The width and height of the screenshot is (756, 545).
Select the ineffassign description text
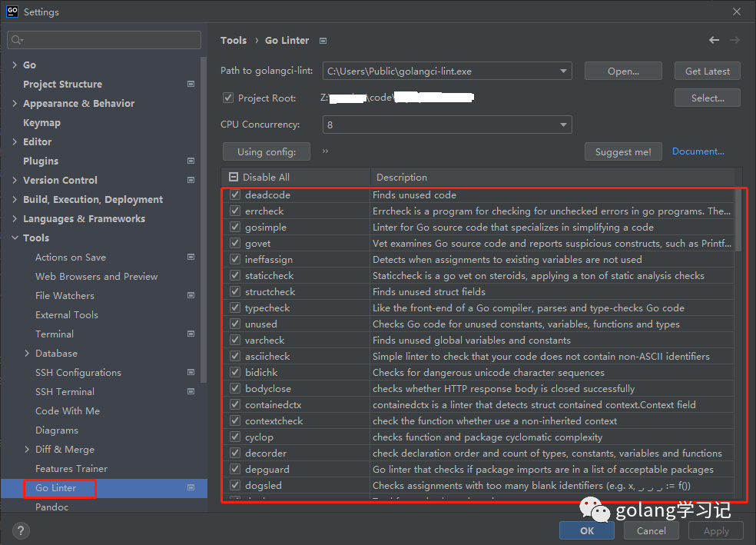507,260
